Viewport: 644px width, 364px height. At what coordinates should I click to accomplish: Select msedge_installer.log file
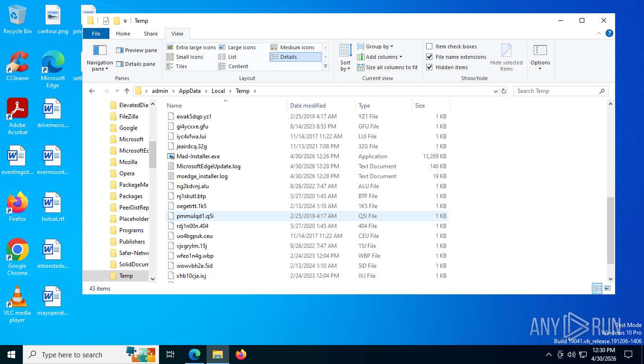[307, 176]
